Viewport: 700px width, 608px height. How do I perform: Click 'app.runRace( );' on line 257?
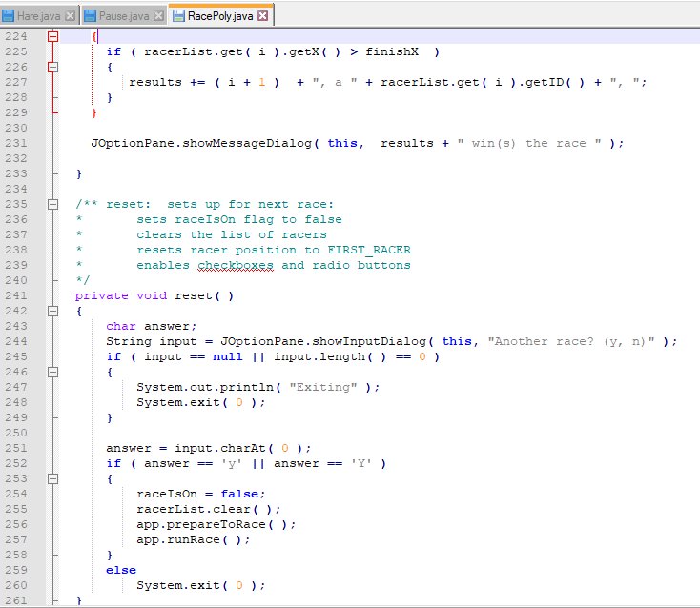click(x=194, y=539)
